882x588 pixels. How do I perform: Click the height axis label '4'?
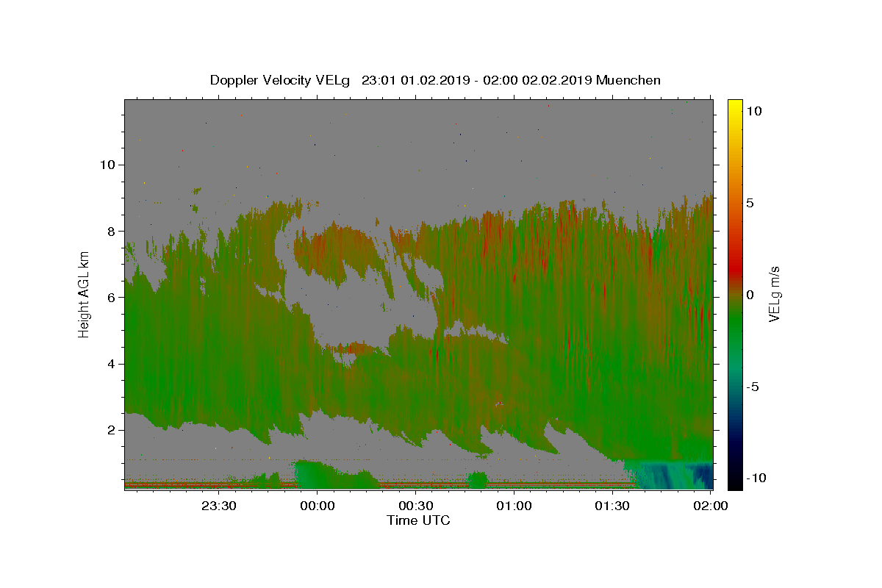pos(110,364)
